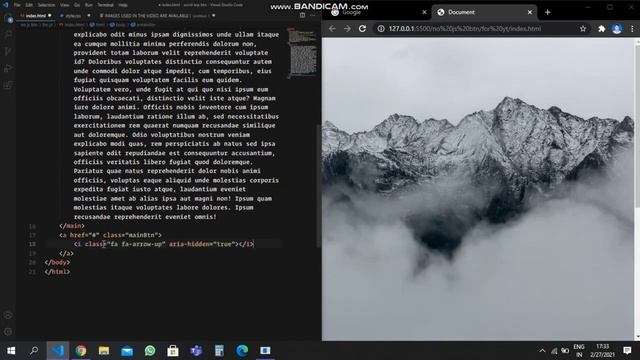Screen dimensions: 640x360
Task: Go back in Chrome
Action: 332,29
